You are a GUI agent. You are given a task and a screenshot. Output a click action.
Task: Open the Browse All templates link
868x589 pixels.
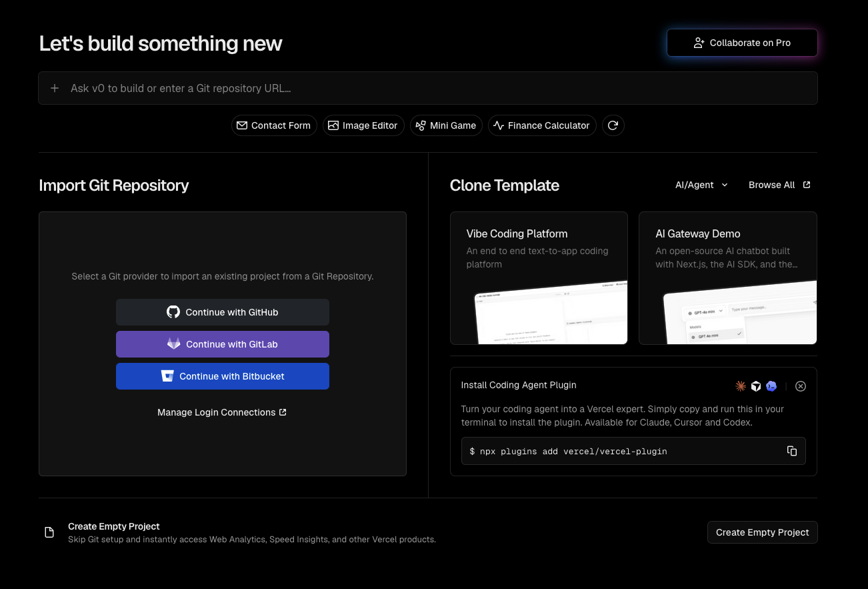(x=779, y=185)
